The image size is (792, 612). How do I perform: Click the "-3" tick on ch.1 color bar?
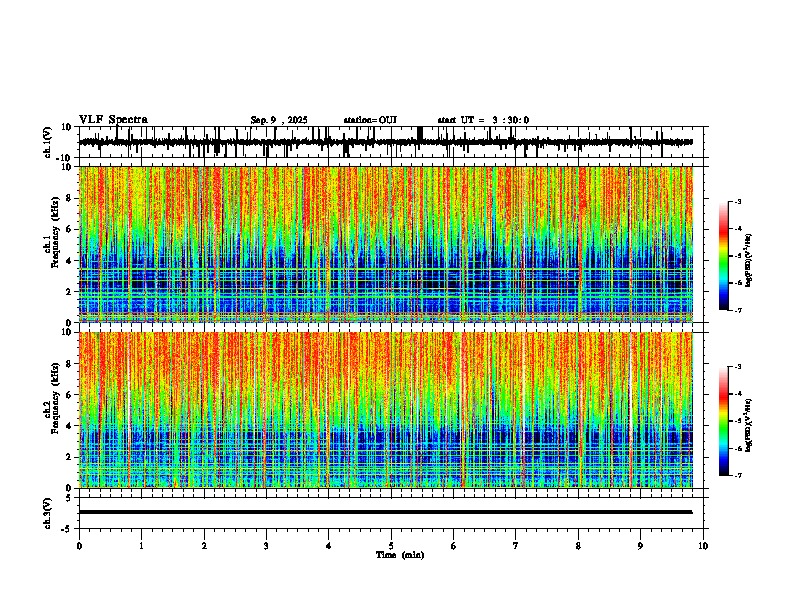click(738, 202)
